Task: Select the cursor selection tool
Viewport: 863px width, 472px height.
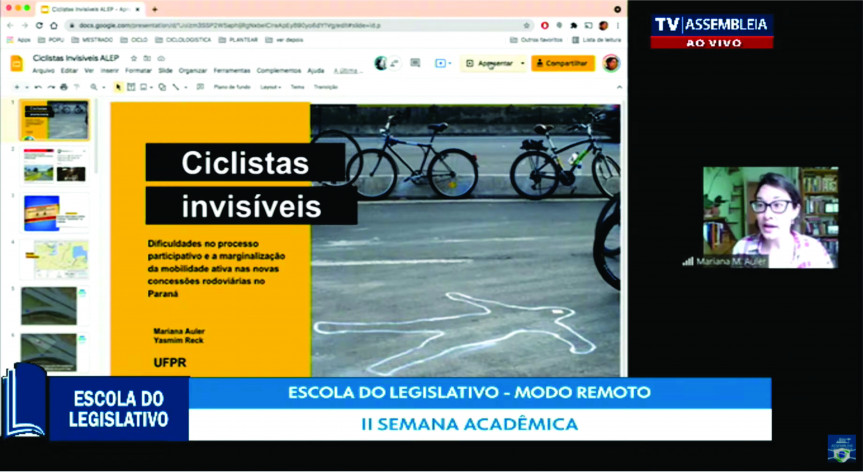Action: coord(118,87)
